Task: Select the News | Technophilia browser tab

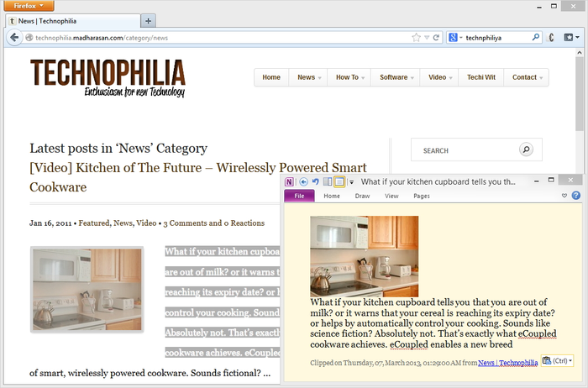Action: [x=73, y=21]
